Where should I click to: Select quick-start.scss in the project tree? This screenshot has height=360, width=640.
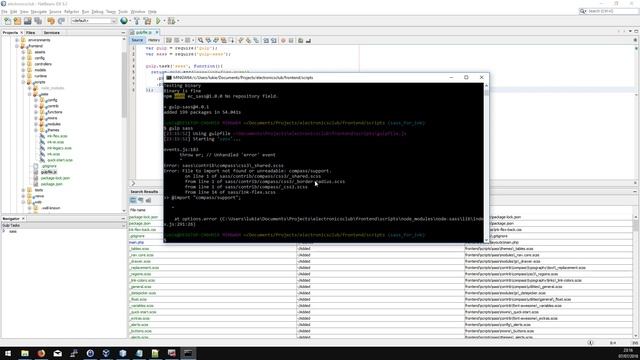click(x=60, y=160)
